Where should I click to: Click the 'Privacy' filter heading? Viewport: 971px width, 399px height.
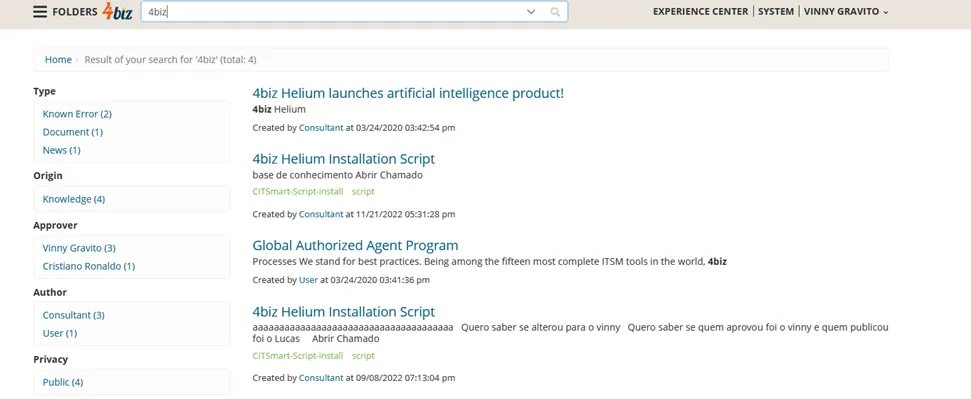pyautogui.click(x=50, y=359)
